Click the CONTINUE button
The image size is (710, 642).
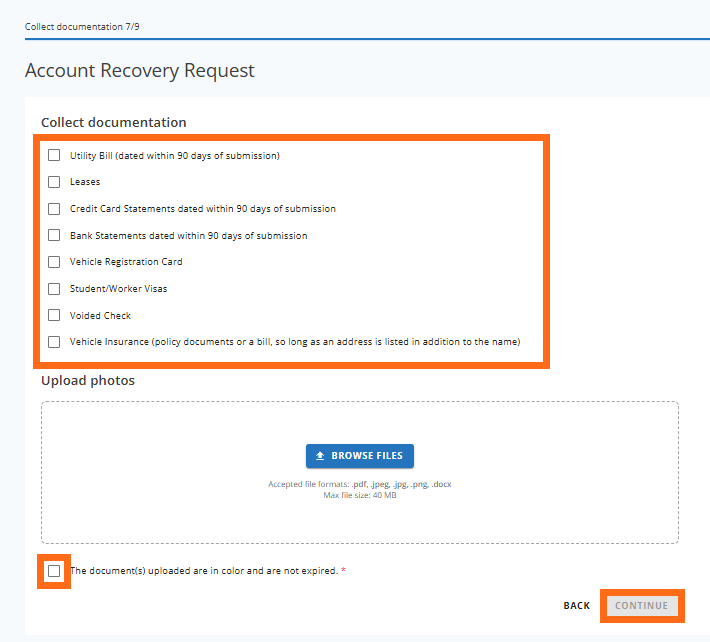(x=642, y=606)
